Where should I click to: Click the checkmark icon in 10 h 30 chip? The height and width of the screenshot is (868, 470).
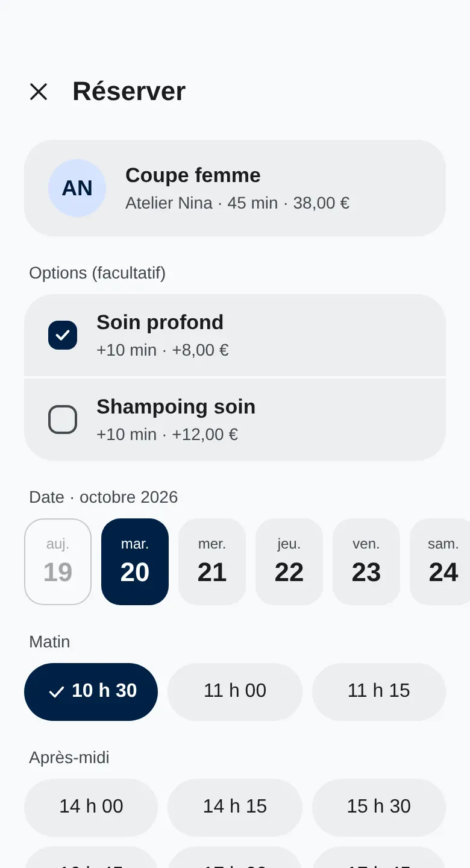(56, 692)
